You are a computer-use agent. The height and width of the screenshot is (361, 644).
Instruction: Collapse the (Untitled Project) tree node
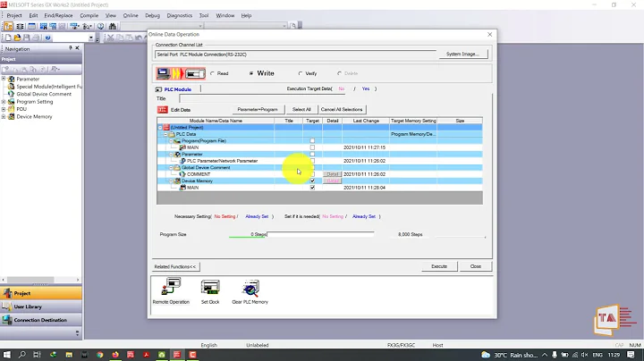tap(160, 128)
